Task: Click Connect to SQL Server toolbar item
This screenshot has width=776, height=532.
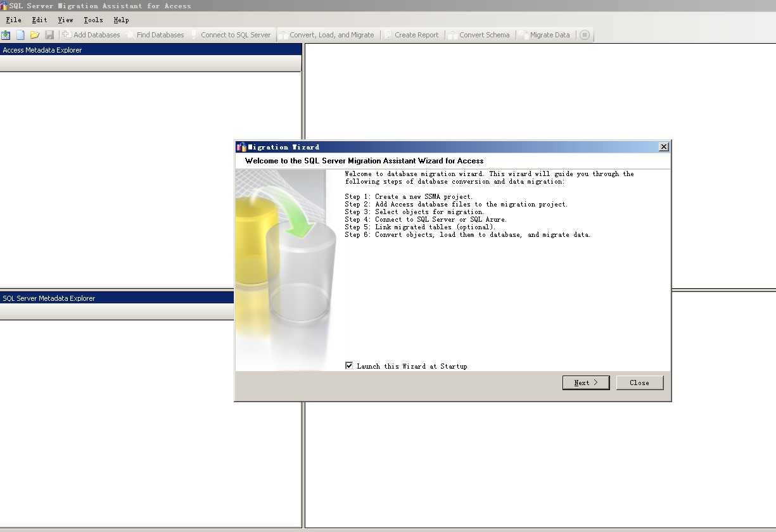Action: click(231, 35)
